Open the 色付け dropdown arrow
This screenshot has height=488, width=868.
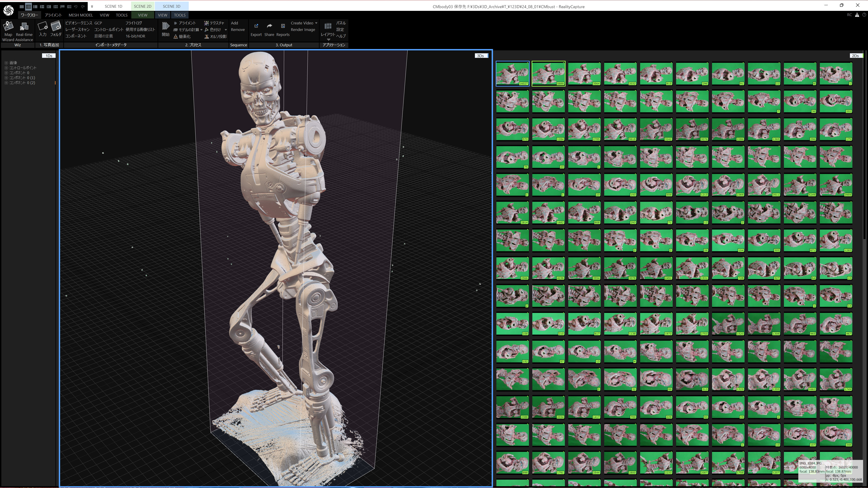pos(226,30)
